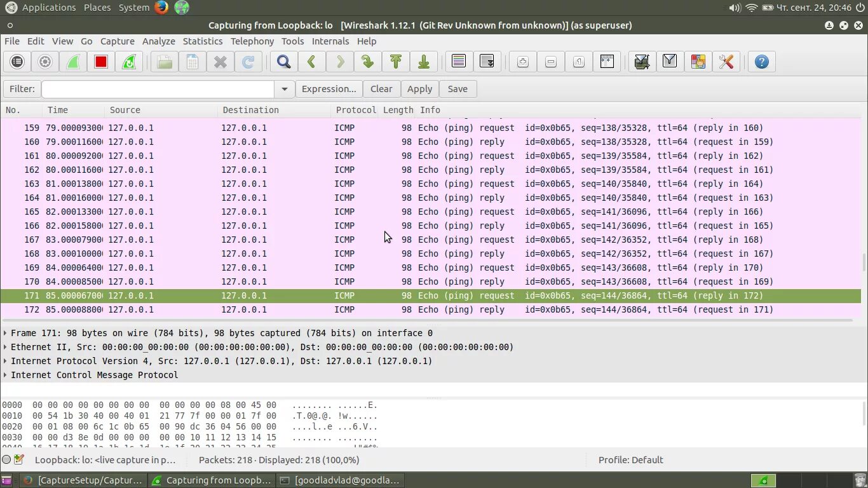Open capture options gear icon

tap(45, 62)
